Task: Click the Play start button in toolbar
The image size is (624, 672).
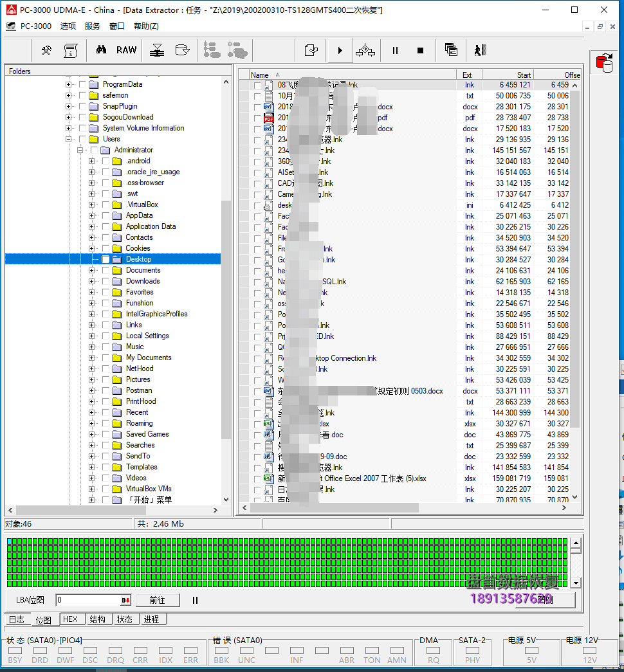Action: (x=340, y=51)
